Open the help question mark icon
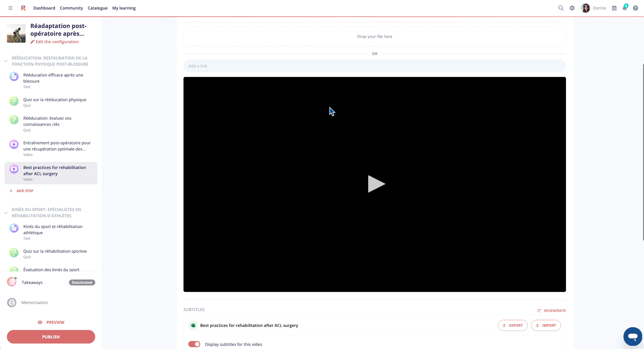 pos(636,8)
